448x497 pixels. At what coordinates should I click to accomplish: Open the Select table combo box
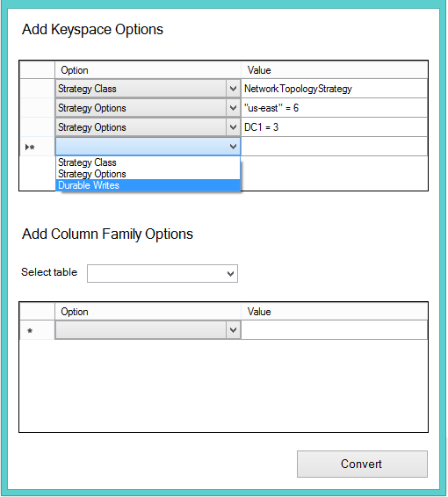(x=163, y=274)
